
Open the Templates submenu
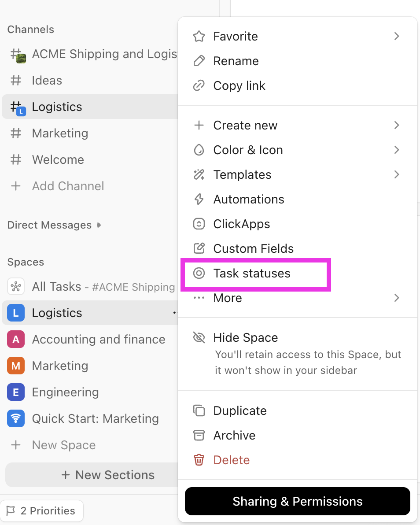[396, 174]
